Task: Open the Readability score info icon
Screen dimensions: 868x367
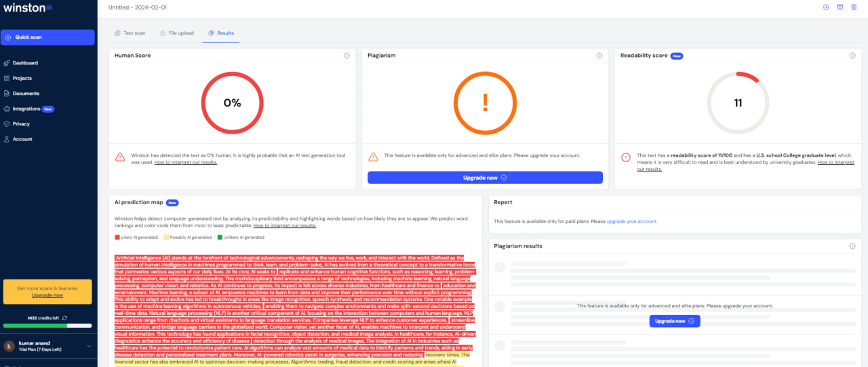Action: click(x=852, y=56)
